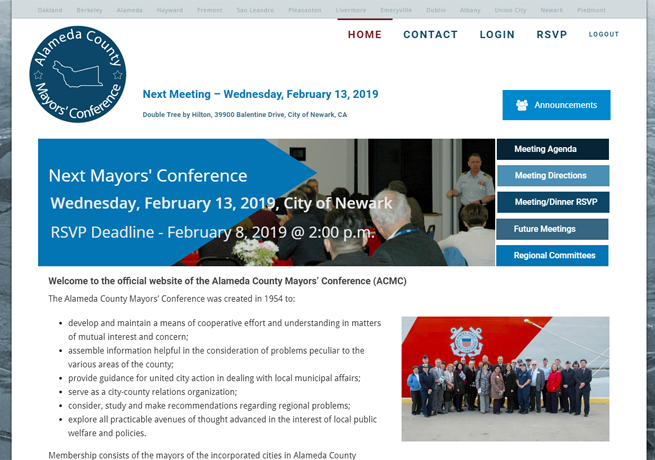Click the Coast Guard group photo
This screenshot has height=460, width=655.
(x=505, y=379)
